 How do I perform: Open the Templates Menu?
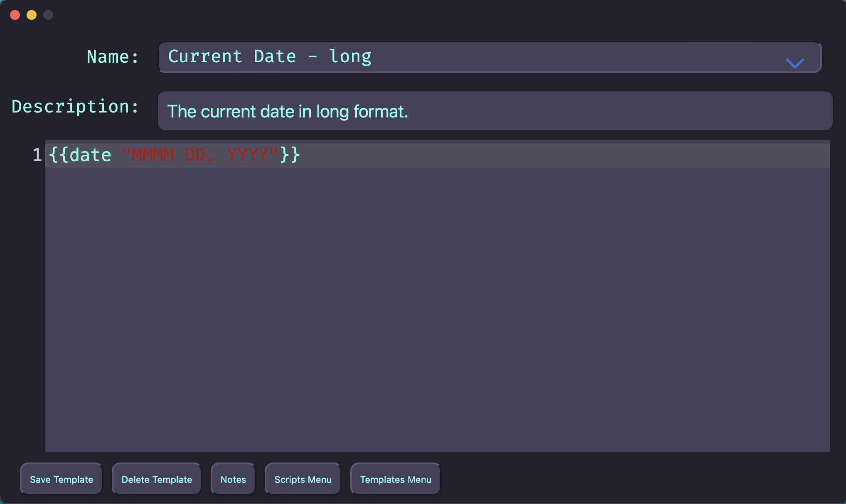point(396,479)
